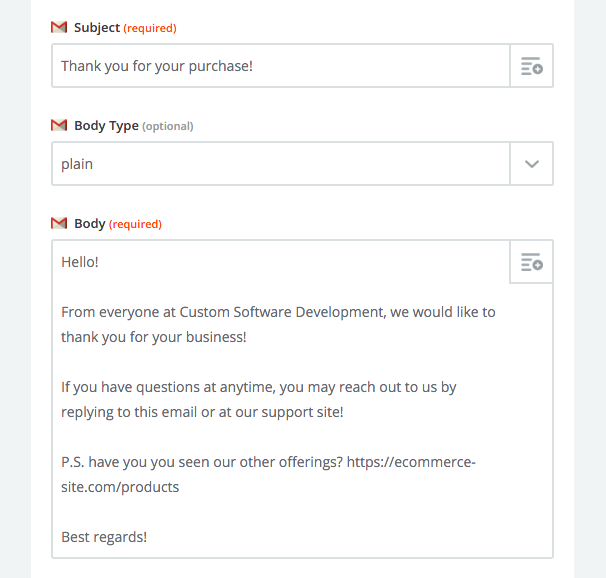This screenshot has width=606, height=578.
Task: Expand the Body Type dropdown chevron
Action: (532, 164)
